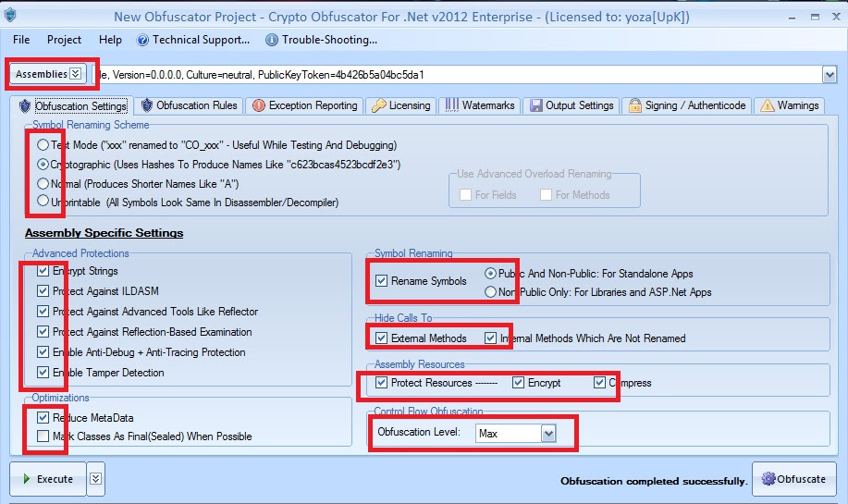
Task: Select the Normal renaming scheme radio
Action: coord(43,183)
